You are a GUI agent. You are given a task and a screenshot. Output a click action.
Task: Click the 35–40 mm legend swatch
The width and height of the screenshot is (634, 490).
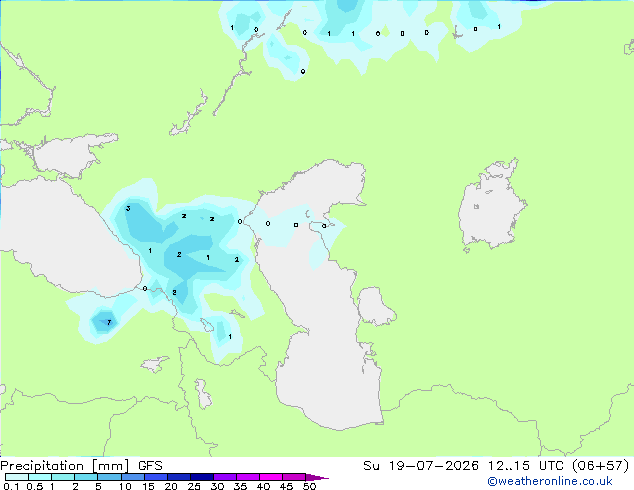(248, 477)
